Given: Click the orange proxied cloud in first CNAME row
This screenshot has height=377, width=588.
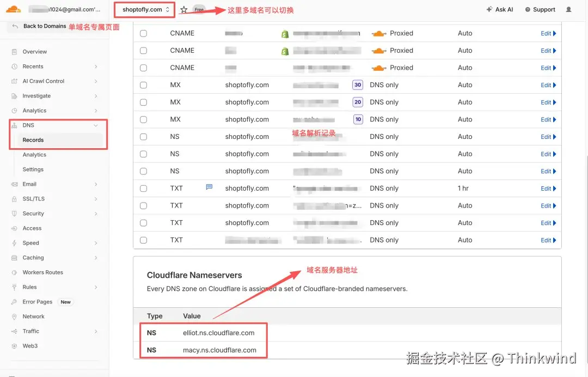Looking at the screenshot, I should point(379,33).
